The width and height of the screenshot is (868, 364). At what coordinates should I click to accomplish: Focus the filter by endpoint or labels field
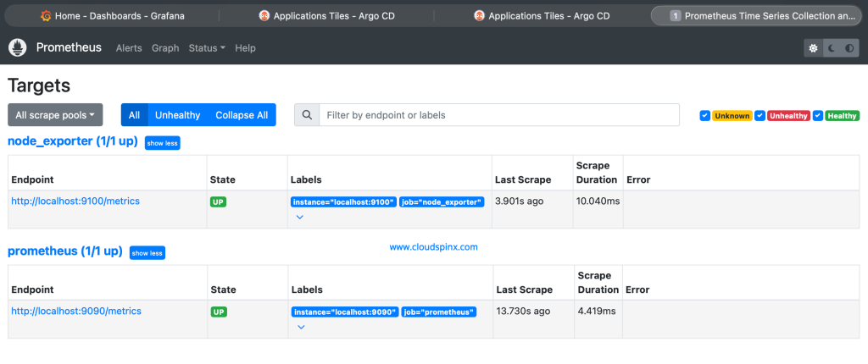click(x=498, y=115)
